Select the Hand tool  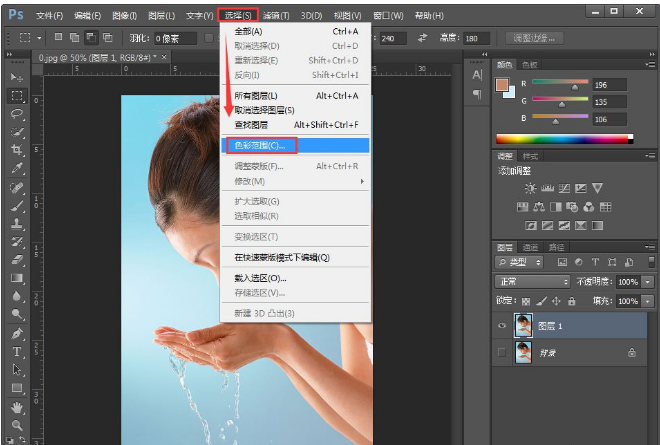[x=17, y=407]
